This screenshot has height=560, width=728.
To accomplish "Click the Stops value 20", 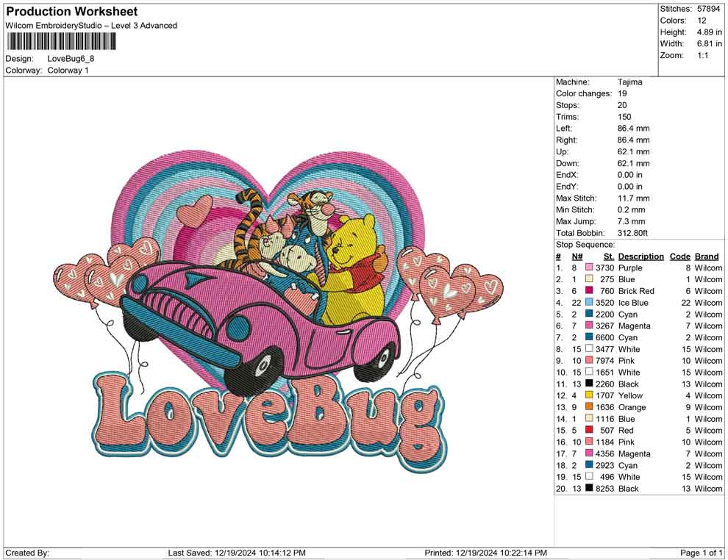I will [x=622, y=105].
